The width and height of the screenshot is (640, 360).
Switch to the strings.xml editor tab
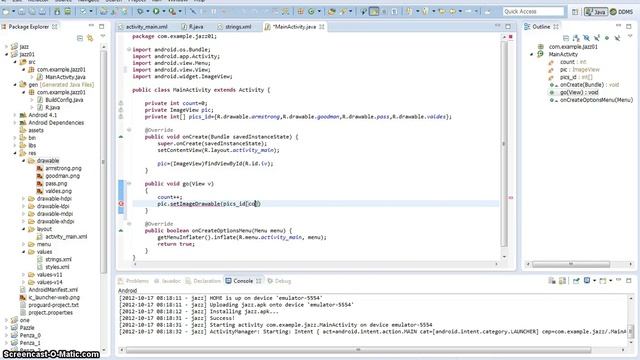pos(235,27)
